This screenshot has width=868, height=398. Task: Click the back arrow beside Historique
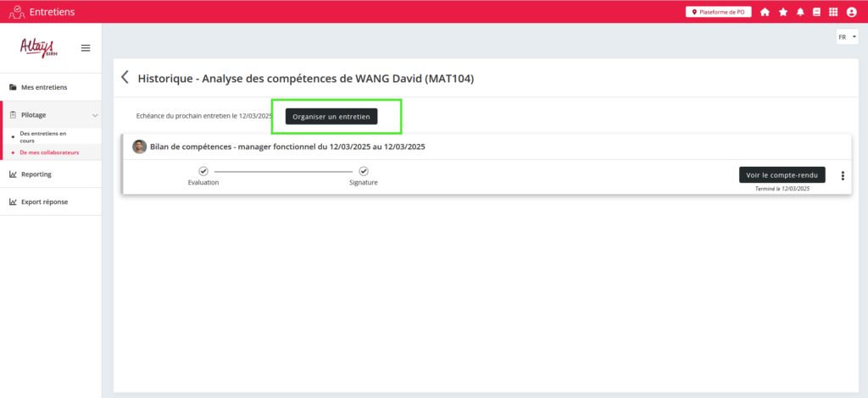click(x=125, y=78)
